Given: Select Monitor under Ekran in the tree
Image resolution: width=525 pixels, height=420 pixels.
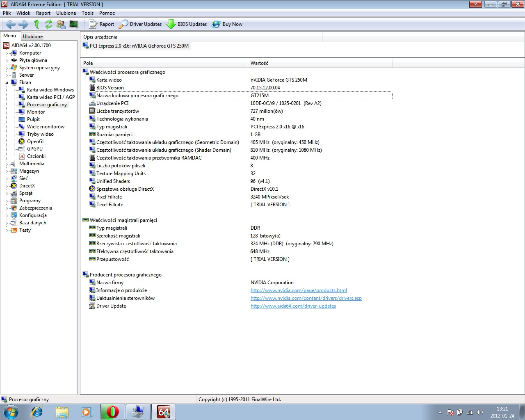Looking at the screenshot, I should click(x=36, y=112).
